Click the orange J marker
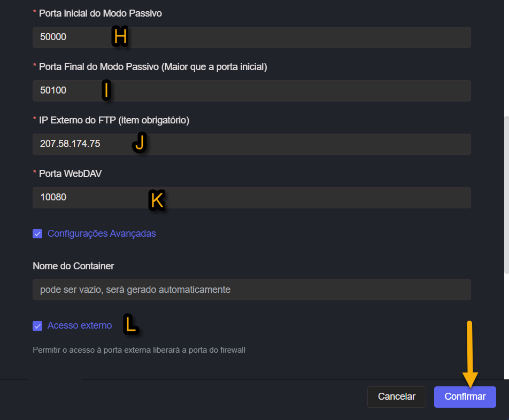Image resolution: width=509 pixels, height=420 pixels. pos(140,143)
